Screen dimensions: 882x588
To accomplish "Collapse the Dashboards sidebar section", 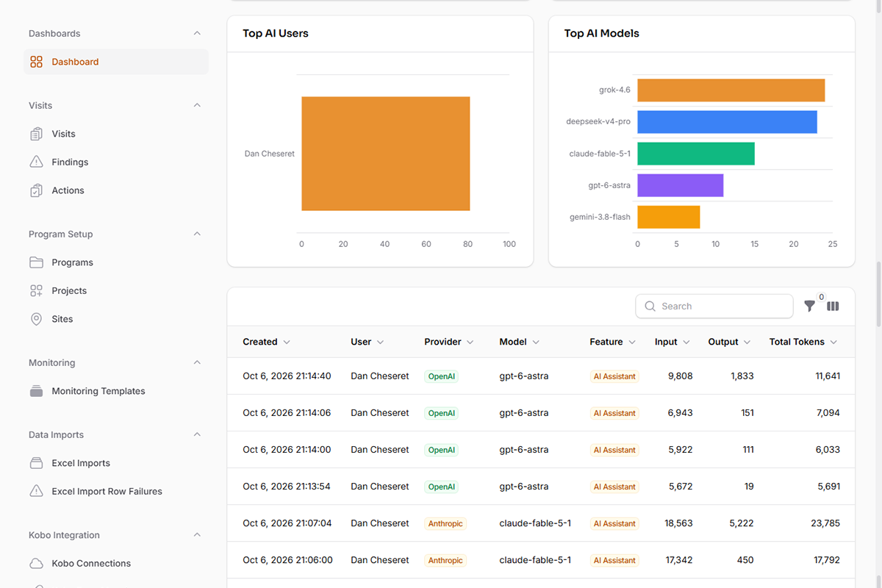I will (x=197, y=34).
